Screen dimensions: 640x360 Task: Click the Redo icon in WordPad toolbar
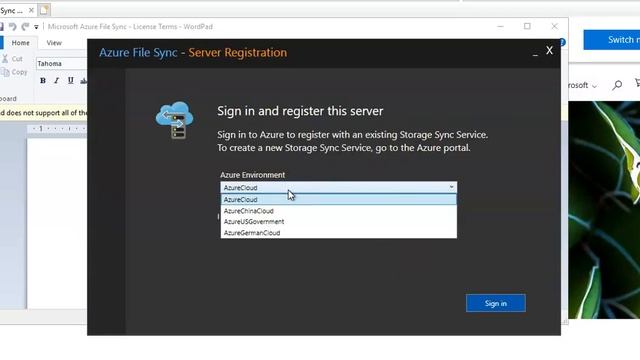pyautogui.click(x=25, y=27)
